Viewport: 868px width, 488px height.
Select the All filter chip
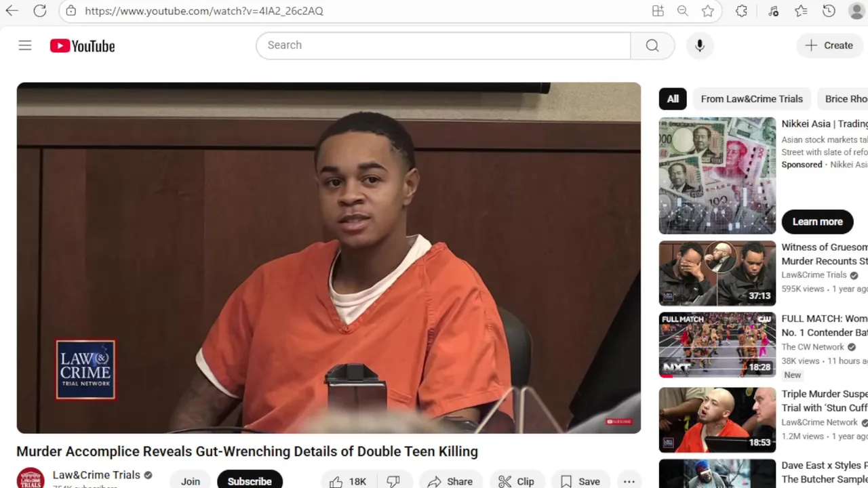pos(673,99)
